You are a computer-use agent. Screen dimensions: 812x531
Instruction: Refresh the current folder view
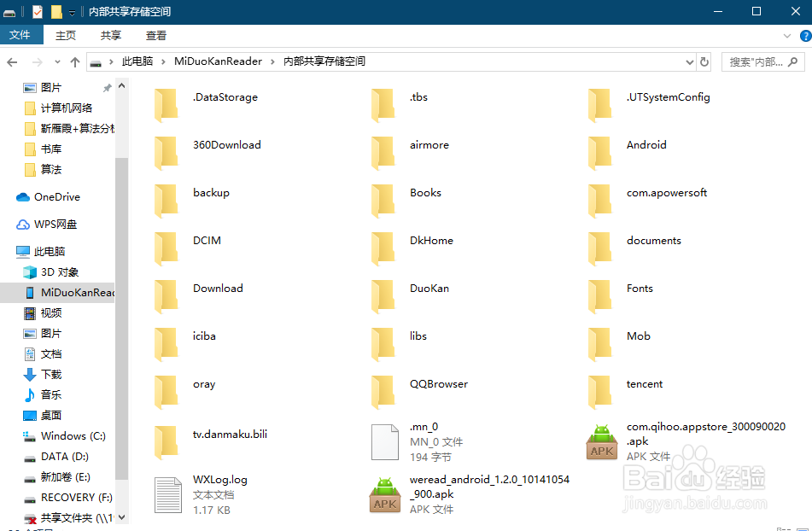704,62
